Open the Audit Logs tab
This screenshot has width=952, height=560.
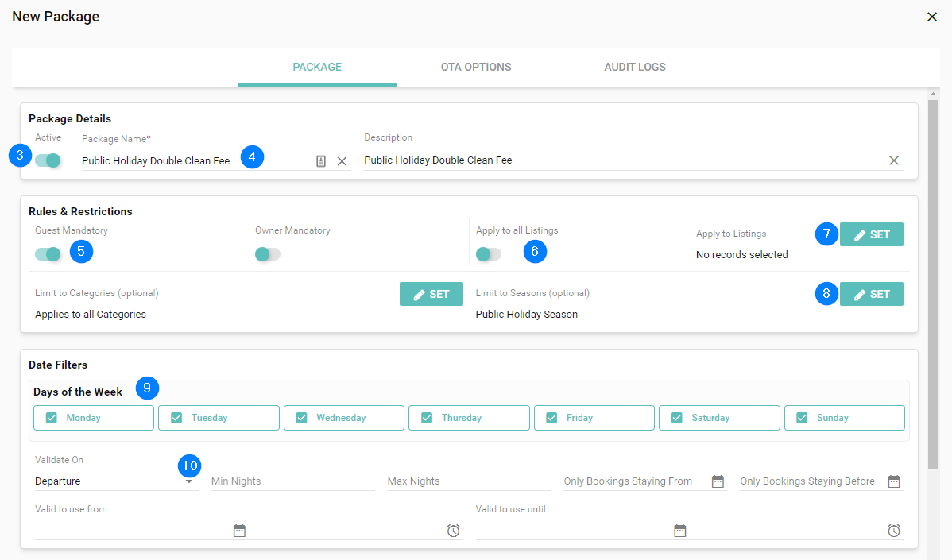click(635, 67)
